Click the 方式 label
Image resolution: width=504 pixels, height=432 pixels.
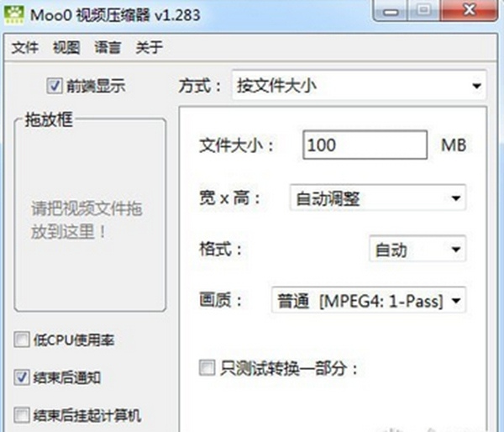click(x=200, y=87)
